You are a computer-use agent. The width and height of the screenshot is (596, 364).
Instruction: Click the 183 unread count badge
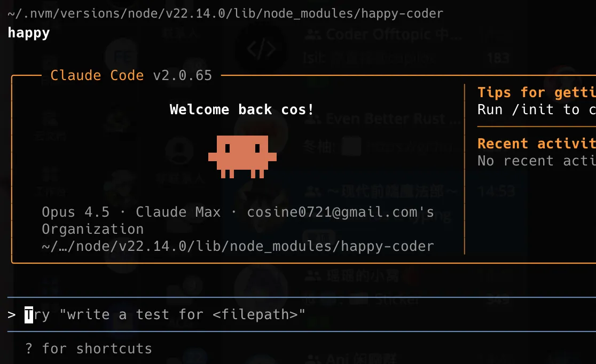[x=498, y=58]
